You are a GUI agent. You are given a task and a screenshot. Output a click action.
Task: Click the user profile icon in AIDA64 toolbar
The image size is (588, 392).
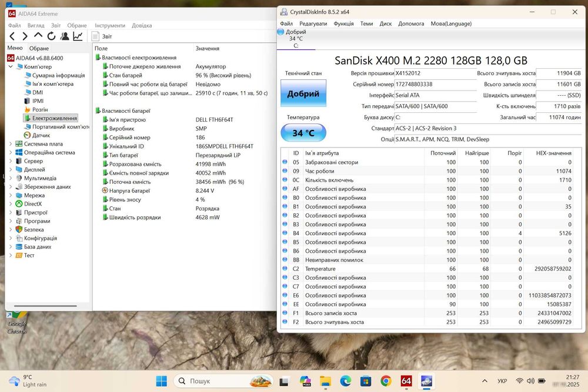(64, 36)
